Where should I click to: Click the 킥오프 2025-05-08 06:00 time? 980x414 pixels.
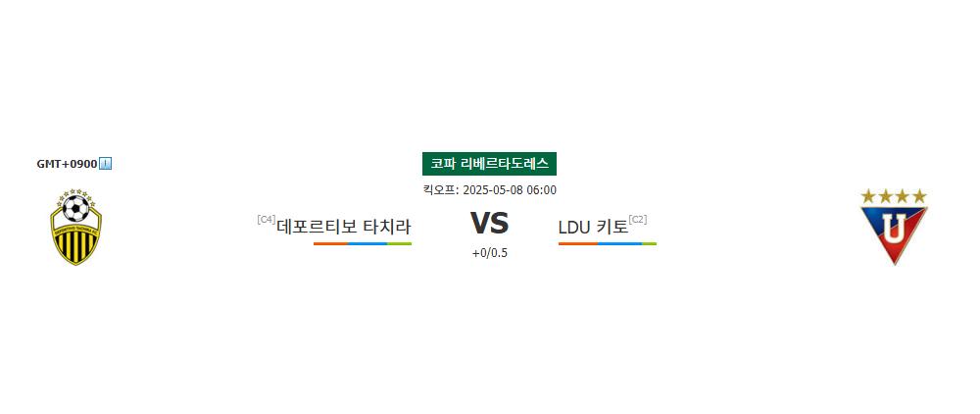(x=489, y=190)
